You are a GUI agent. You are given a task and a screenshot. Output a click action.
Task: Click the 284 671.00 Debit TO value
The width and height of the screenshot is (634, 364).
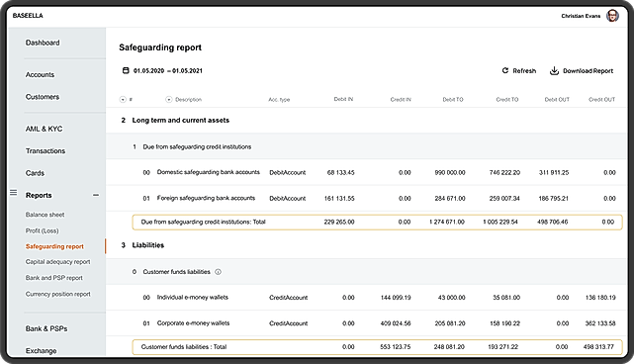point(450,199)
